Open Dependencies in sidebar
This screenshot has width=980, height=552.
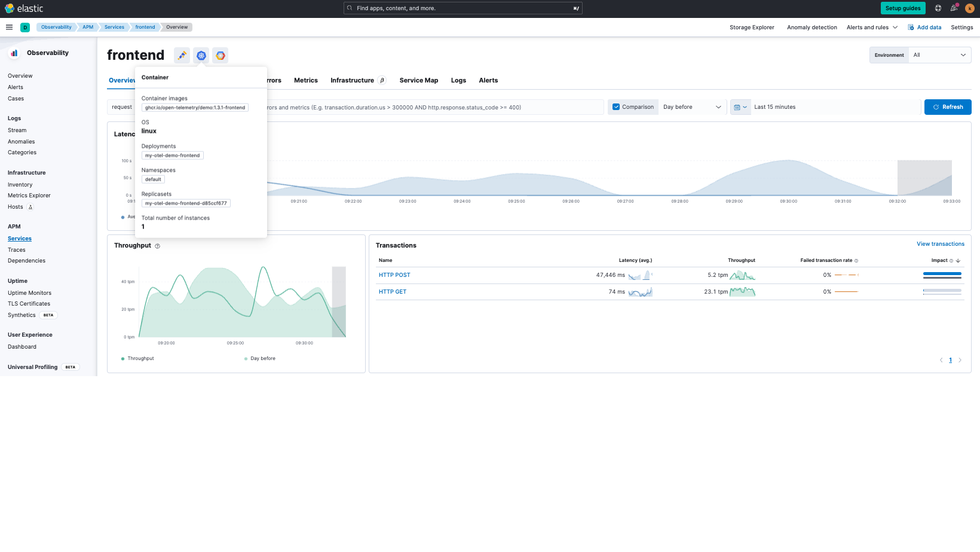[26, 261]
